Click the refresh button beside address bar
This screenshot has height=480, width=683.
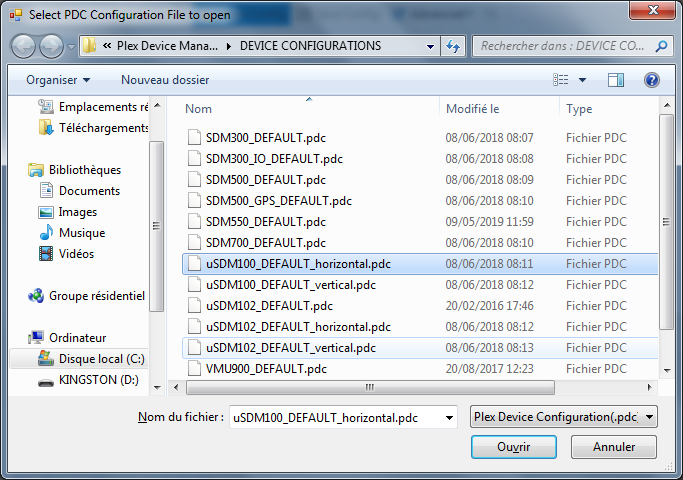point(453,46)
